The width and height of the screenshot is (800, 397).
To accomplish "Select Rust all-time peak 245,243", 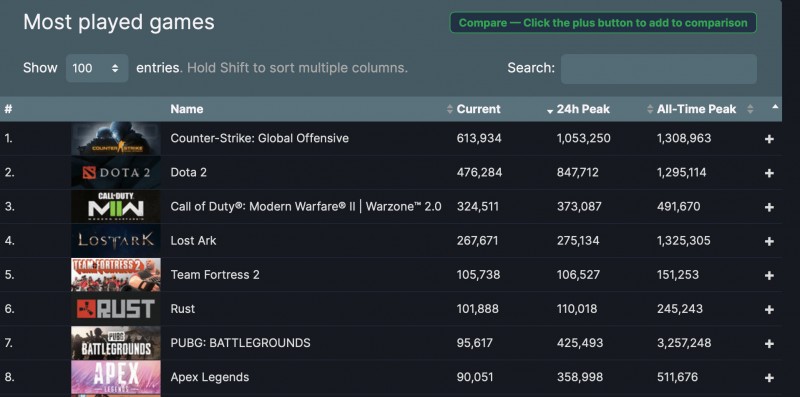I will pyautogui.click(x=680, y=309).
